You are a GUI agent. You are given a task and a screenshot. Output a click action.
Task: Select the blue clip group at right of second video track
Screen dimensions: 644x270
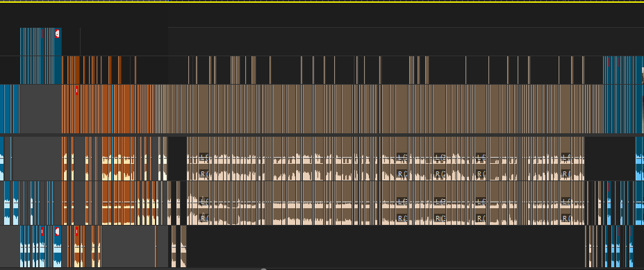(622, 70)
